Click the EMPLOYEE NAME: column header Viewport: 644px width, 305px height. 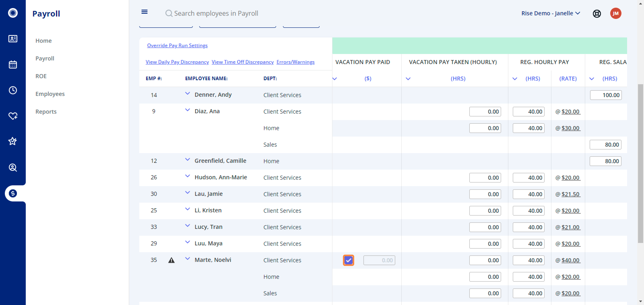tap(206, 79)
